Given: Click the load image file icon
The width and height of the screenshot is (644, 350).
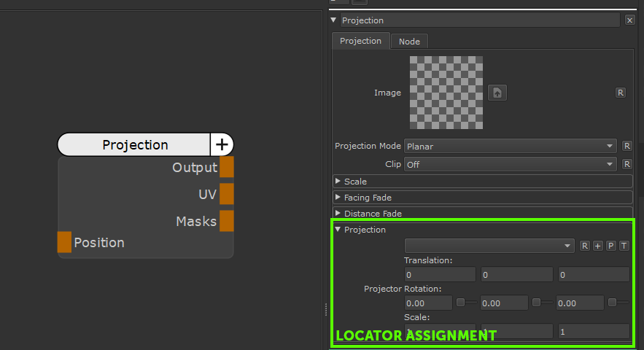Looking at the screenshot, I should pos(497,93).
